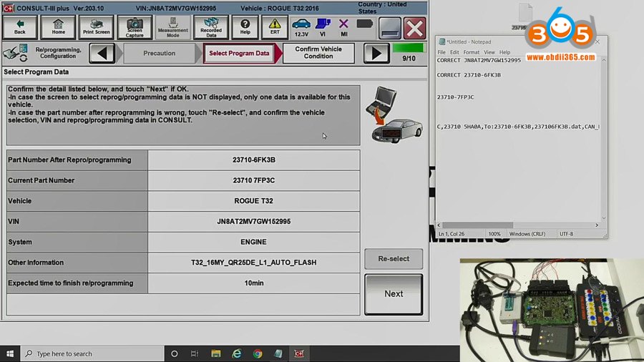The height and width of the screenshot is (362, 644).
Task: Minimize the CONSULT window via toolbar button
Action: (389, 28)
